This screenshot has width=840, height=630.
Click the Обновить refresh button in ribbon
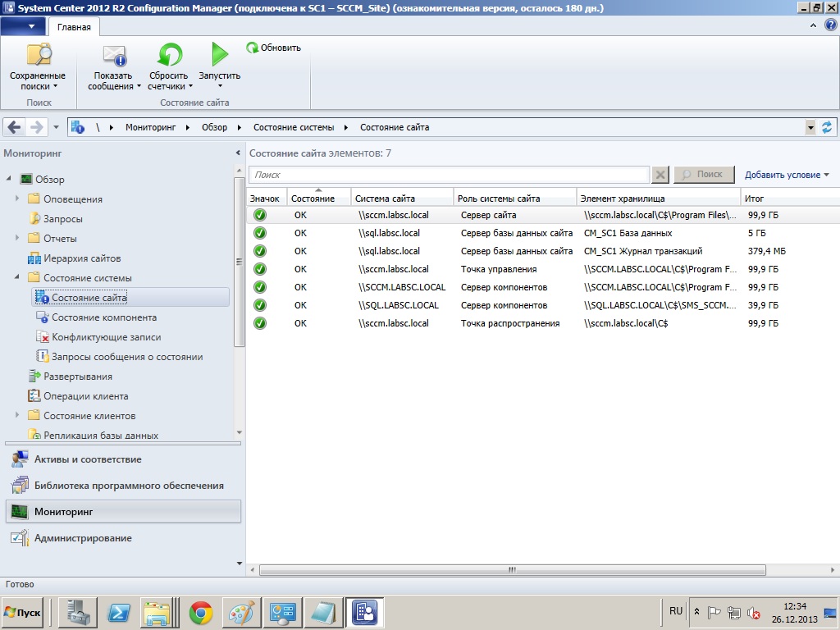274,48
